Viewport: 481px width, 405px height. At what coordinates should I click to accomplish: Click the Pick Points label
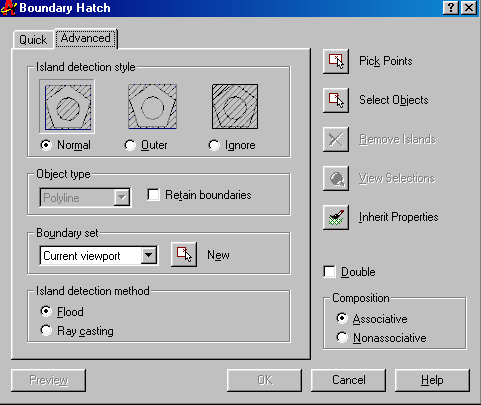386,61
